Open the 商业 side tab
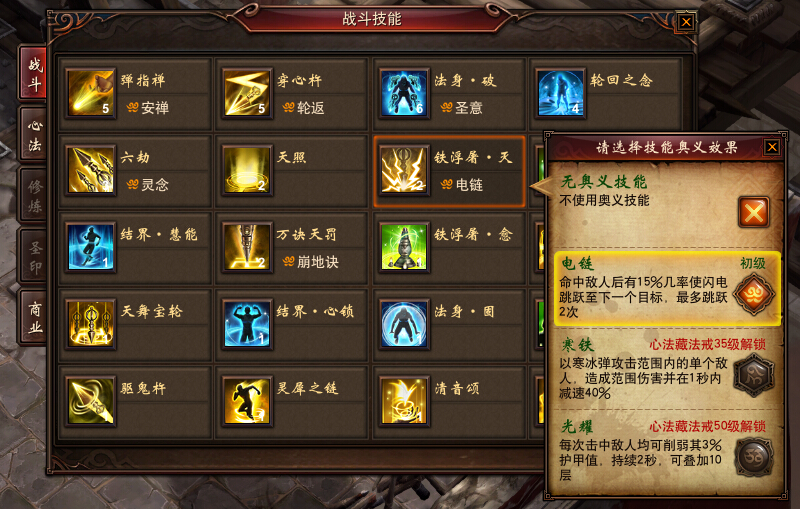 point(34,316)
